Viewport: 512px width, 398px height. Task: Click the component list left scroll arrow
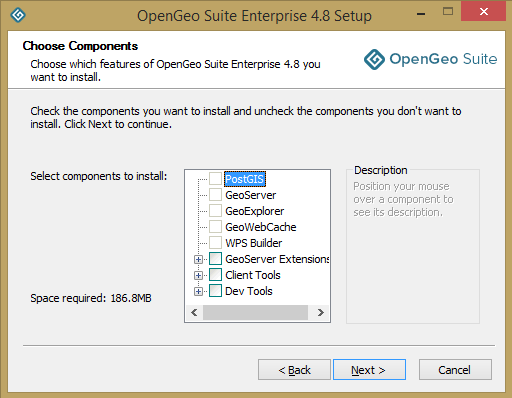tap(194, 312)
